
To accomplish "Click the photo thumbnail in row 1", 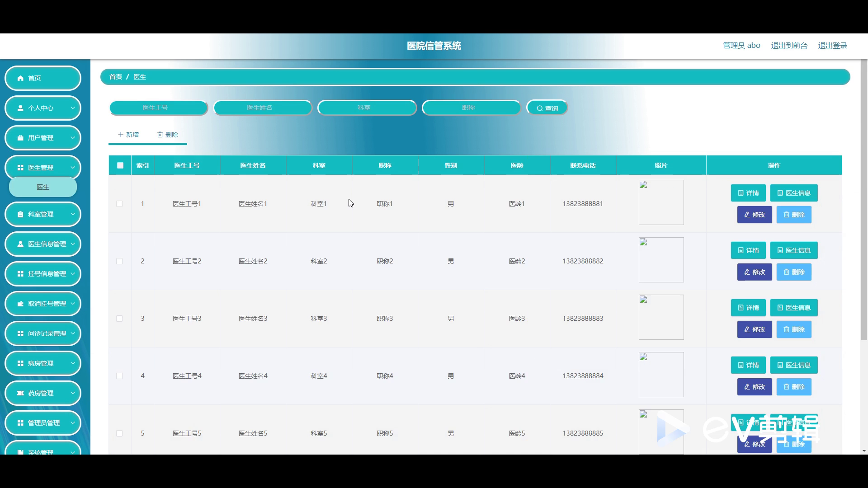I will point(661,202).
